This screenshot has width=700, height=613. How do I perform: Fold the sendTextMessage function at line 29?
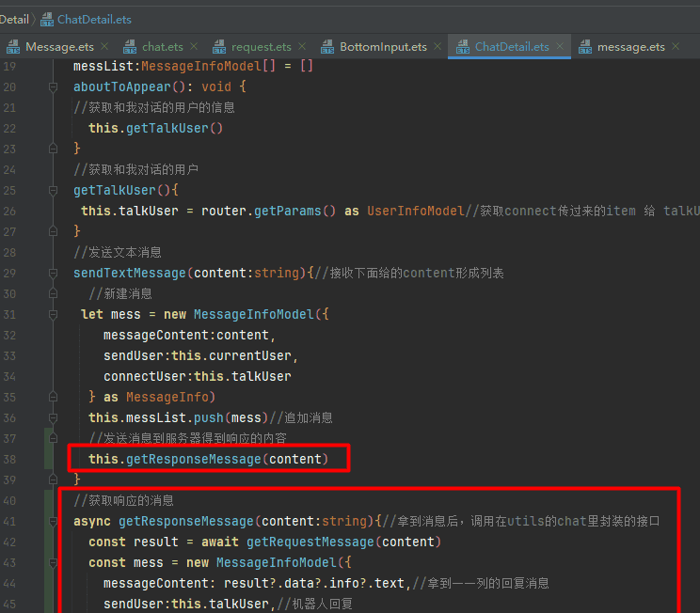53,273
